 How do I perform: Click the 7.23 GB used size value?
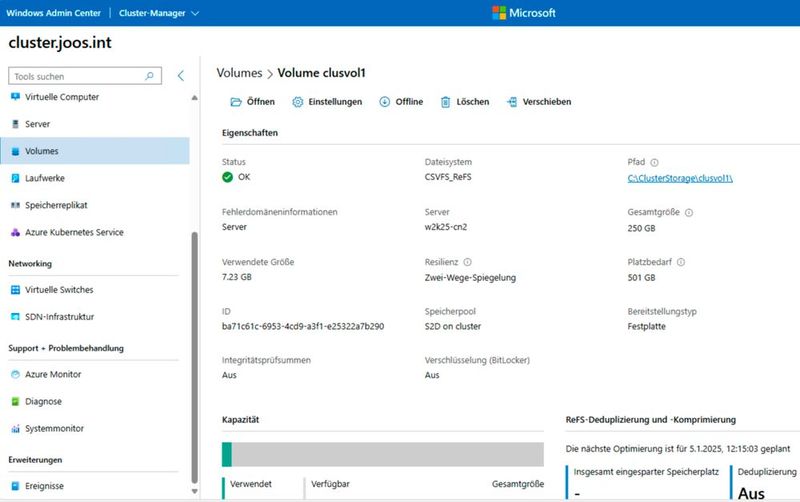(237, 277)
